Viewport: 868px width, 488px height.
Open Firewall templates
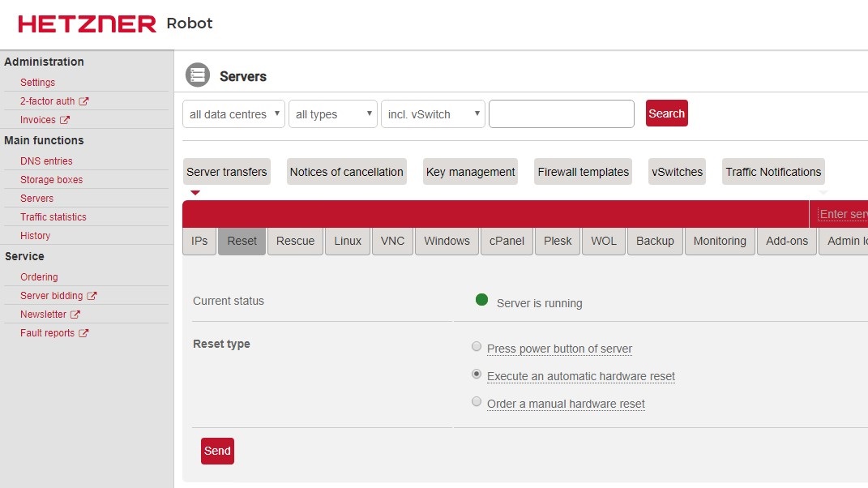coord(583,172)
